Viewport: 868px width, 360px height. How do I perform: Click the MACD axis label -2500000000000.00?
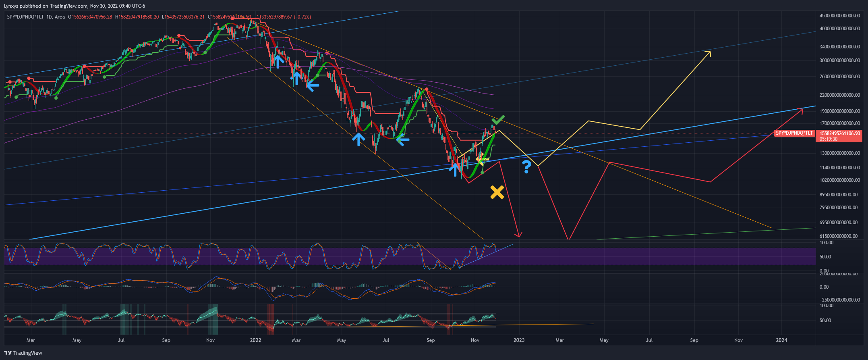[x=840, y=300]
